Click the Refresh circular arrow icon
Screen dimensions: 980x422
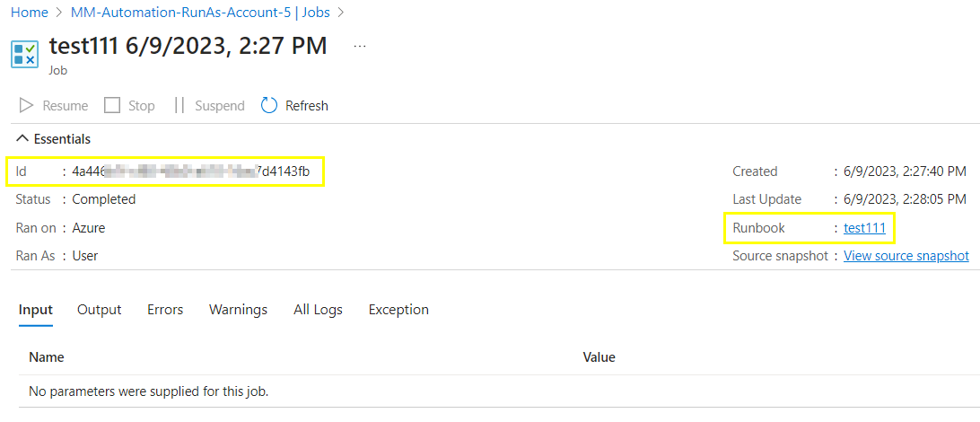click(x=268, y=106)
